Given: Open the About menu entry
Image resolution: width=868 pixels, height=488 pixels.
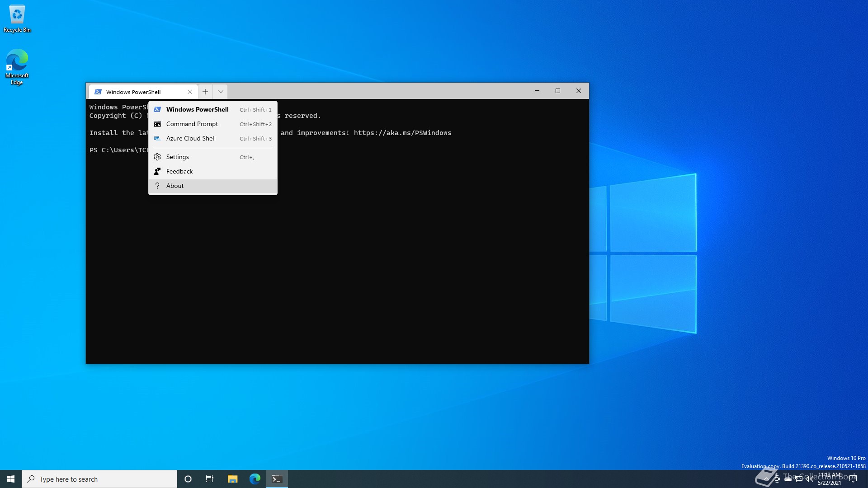Looking at the screenshot, I should [x=212, y=186].
